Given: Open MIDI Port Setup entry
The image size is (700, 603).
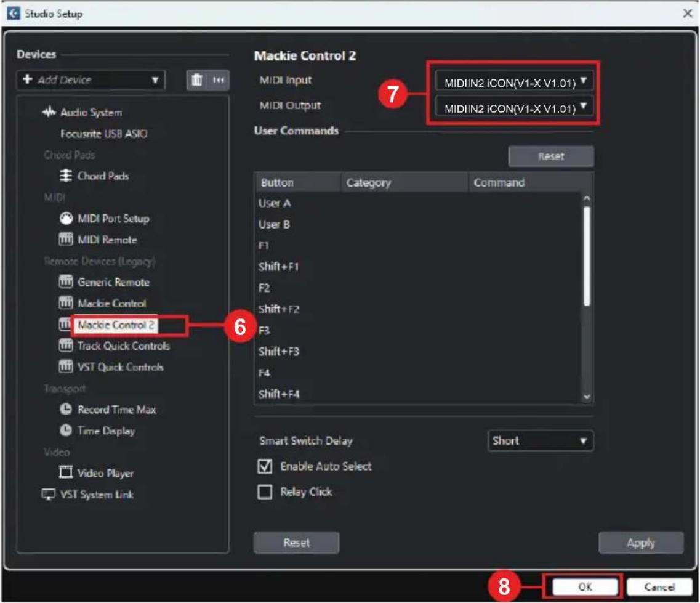Looking at the screenshot, I should pos(113,219).
